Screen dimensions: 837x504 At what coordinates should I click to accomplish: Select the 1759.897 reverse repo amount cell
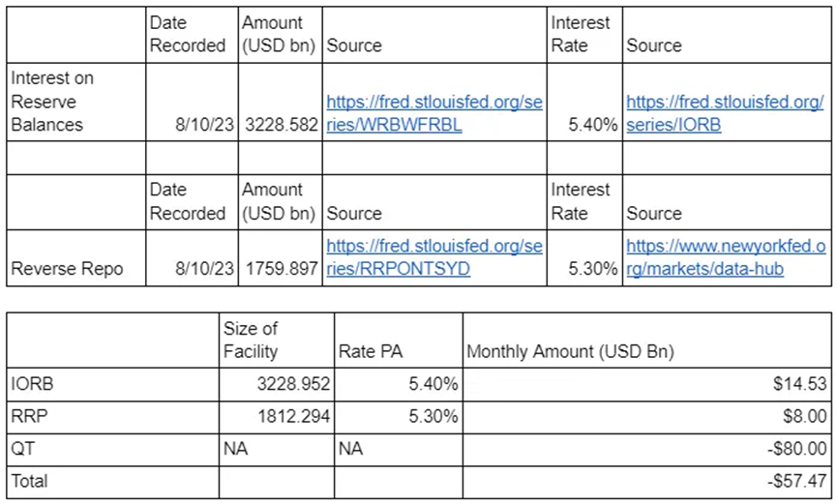coord(281,258)
